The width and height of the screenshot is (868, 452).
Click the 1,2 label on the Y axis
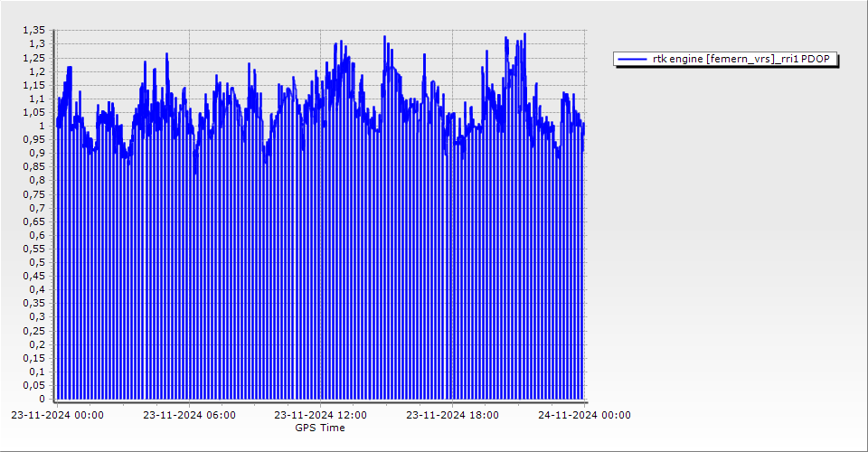coord(38,71)
